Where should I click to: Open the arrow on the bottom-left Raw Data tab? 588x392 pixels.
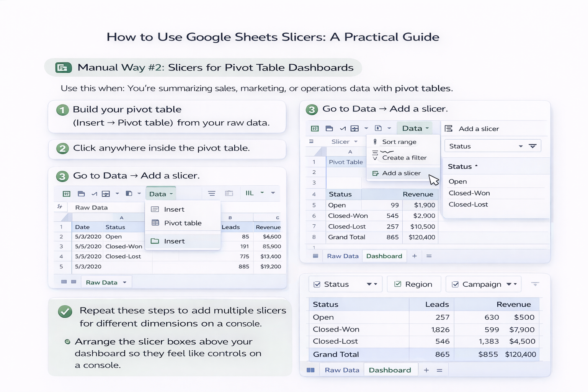[x=125, y=283]
